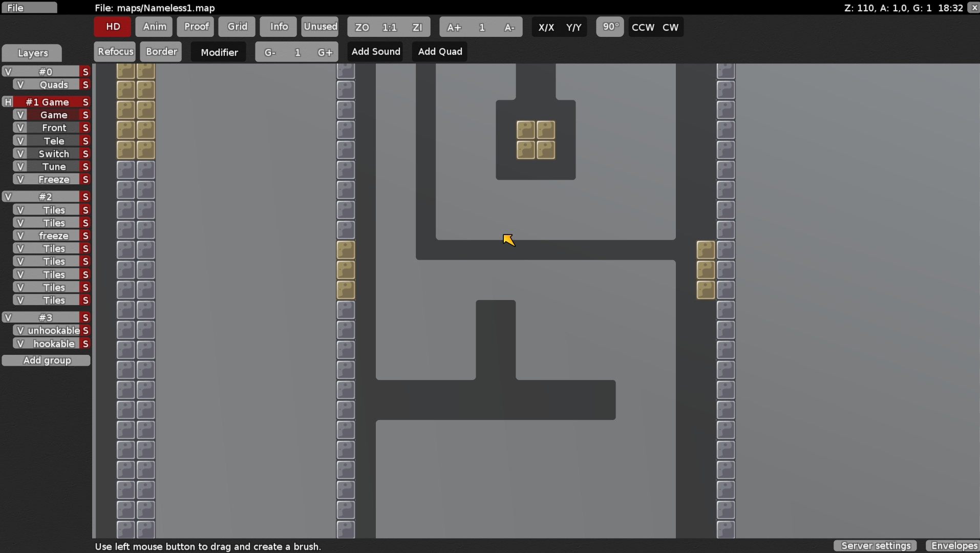Image resolution: width=980 pixels, height=553 pixels.
Task: Open properties via S on the Quads layer
Action: pos(86,84)
